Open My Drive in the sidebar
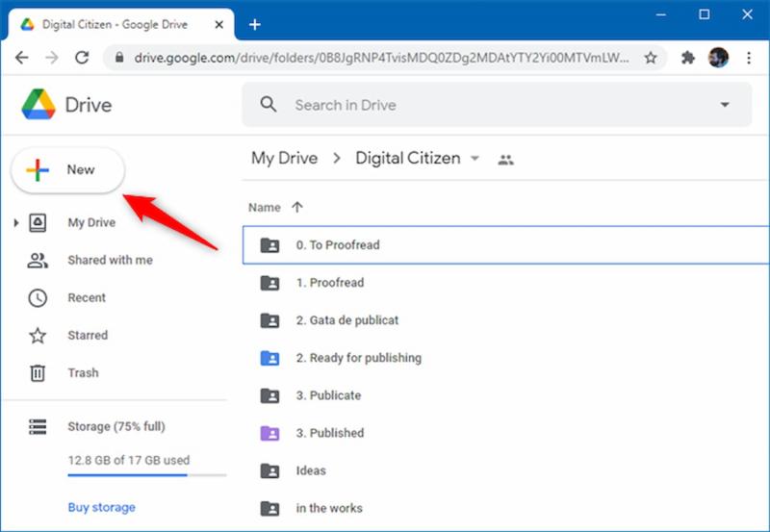Screen dimensions: 770x532 pyautogui.click(x=91, y=223)
